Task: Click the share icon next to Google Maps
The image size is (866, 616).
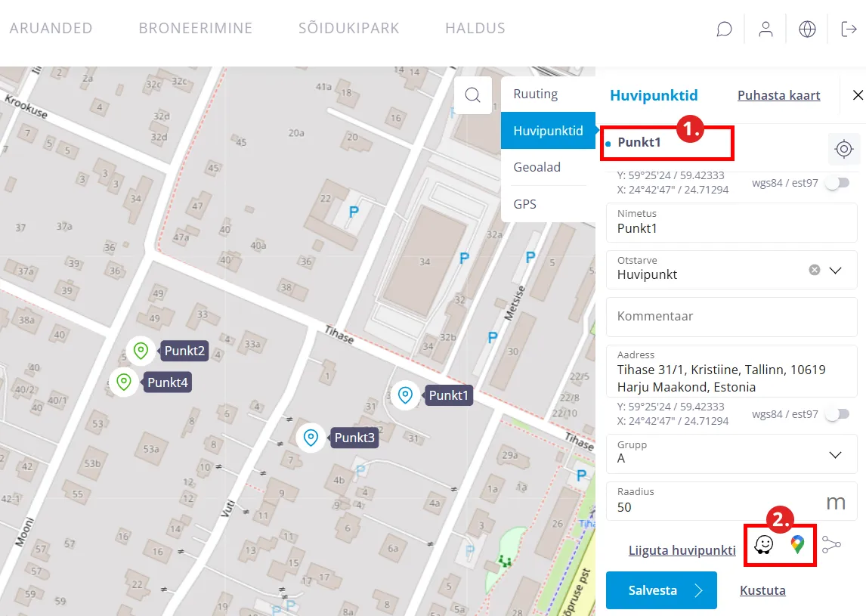Action: (x=831, y=544)
